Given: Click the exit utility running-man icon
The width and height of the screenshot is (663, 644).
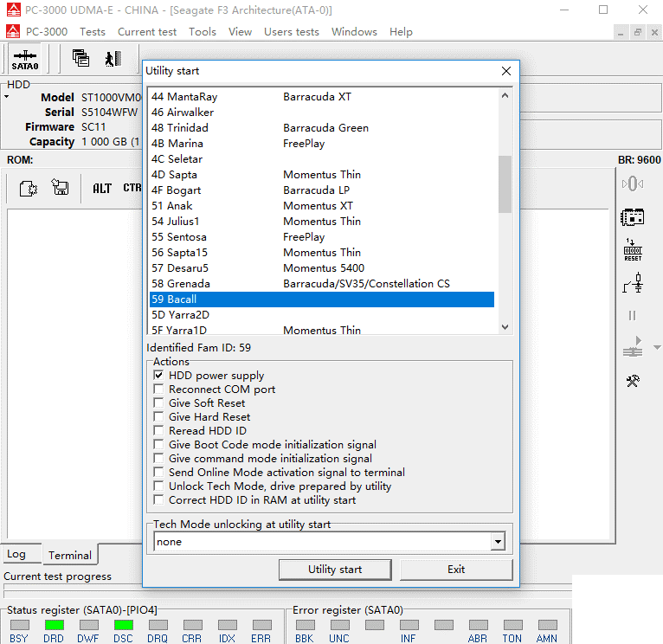Looking at the screenshot, I should pos(113,59).
